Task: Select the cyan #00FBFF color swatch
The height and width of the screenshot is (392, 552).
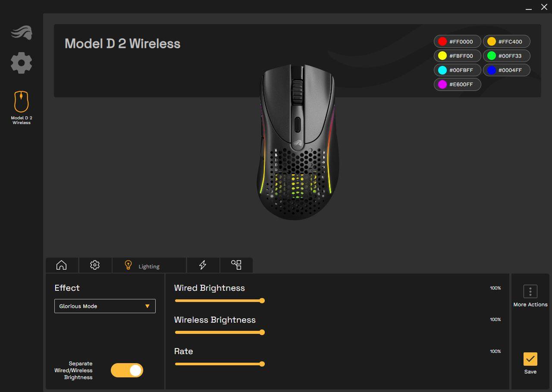Action: tap(458, 70)
